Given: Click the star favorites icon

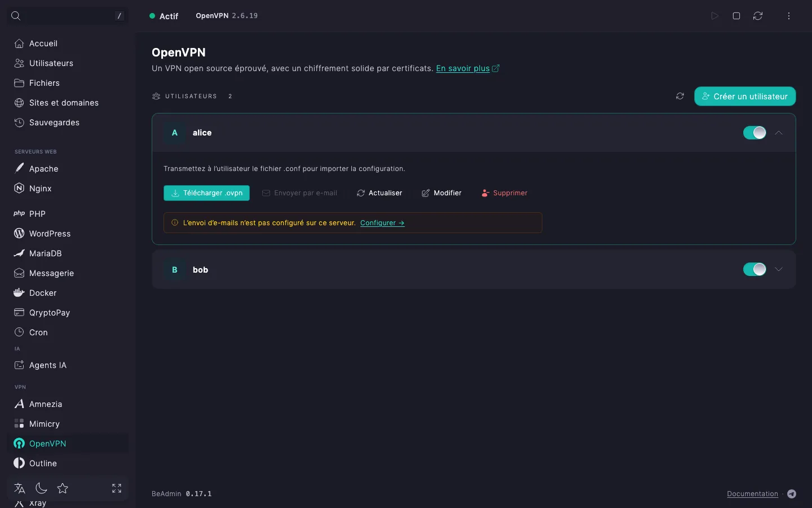Looking at the screenshot, I should [63, 488].
